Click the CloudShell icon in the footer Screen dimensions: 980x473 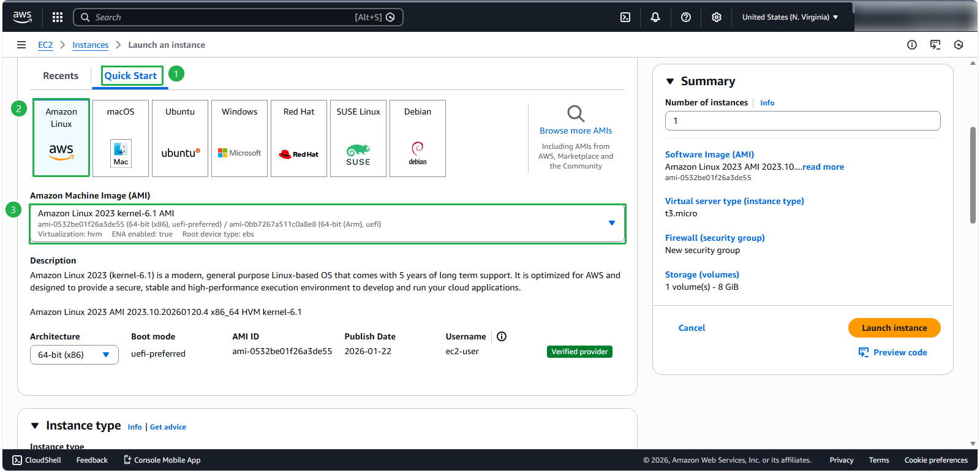17,460
